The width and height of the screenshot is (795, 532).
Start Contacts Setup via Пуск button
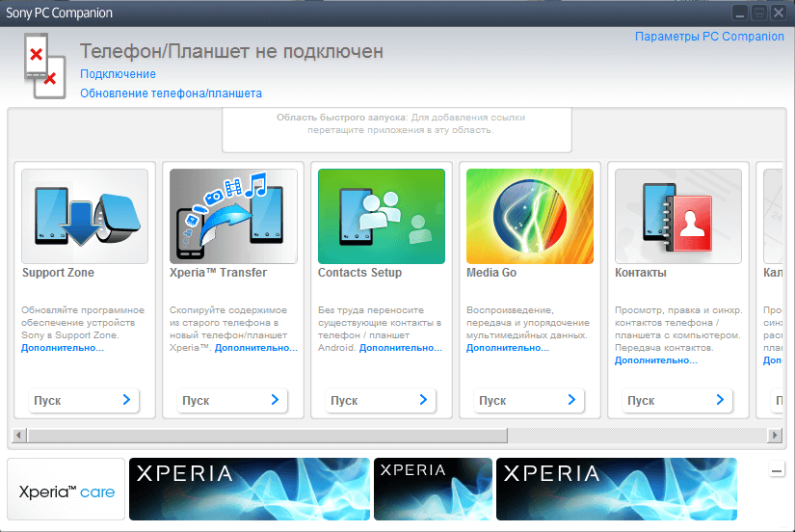(381, 400)
